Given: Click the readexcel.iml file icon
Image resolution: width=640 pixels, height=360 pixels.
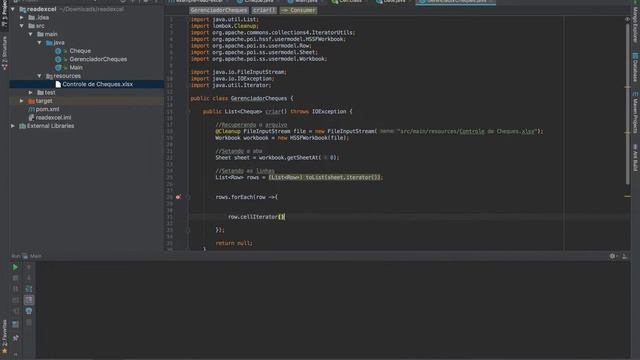Looking at the screenshot, I should click(31, 118).
